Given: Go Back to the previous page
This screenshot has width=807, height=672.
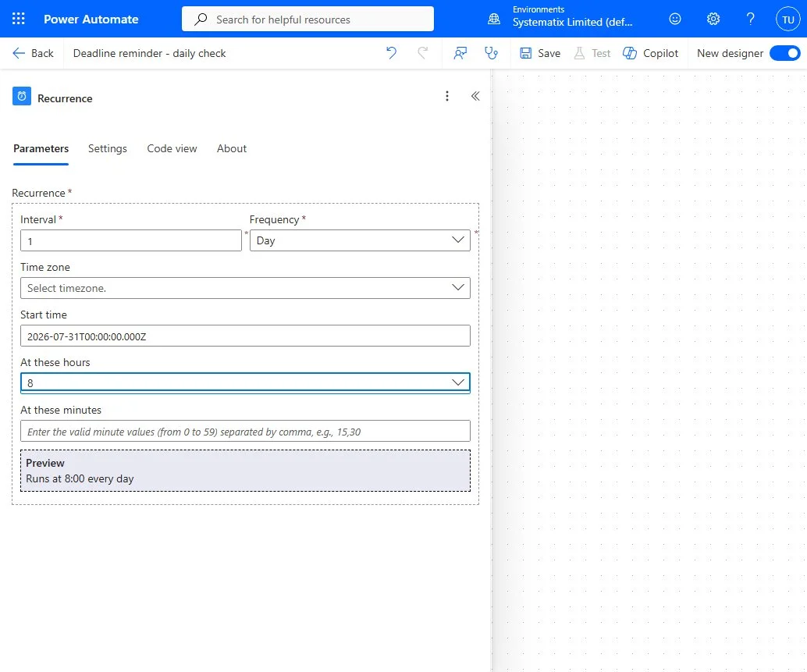Looking at the screenshot, I should pos(33,53).
